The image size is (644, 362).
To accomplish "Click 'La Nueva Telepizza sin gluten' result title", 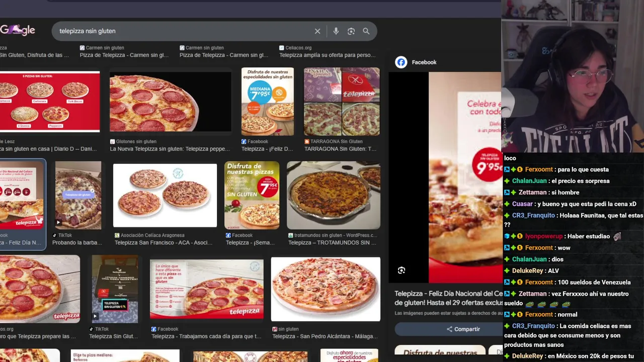I will pos(170,149).
